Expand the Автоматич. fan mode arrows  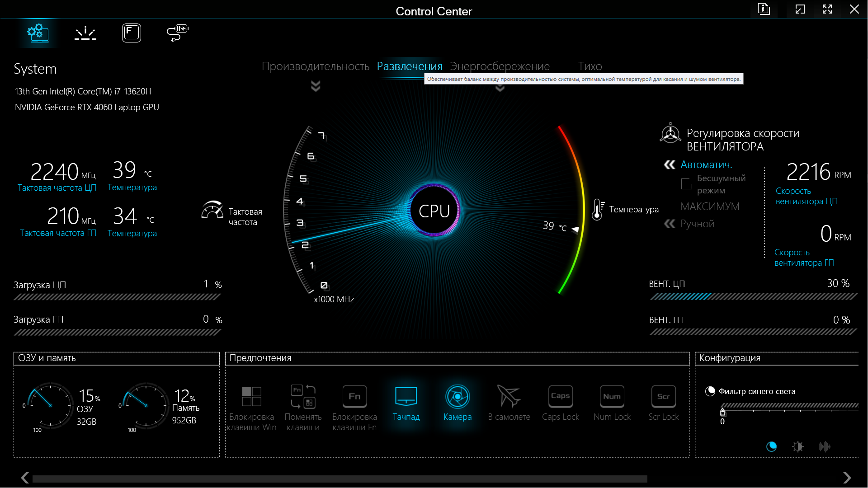coord(670,165)
